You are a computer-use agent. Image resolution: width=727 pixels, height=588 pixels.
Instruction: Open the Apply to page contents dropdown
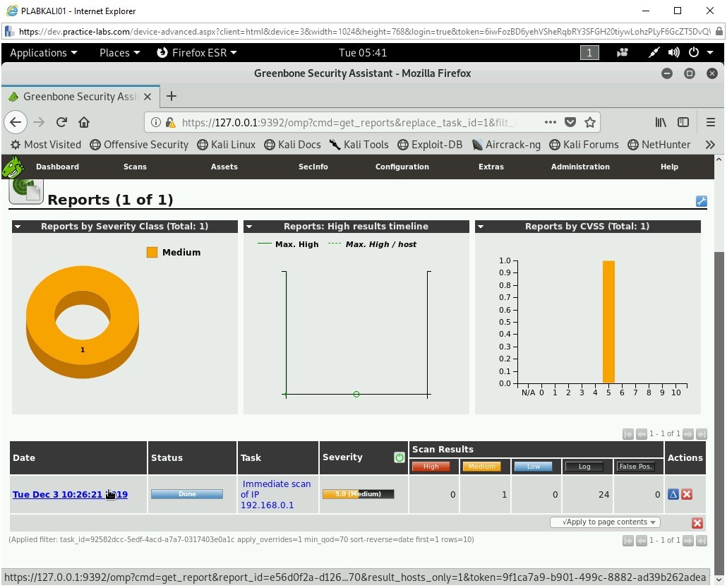605,522
